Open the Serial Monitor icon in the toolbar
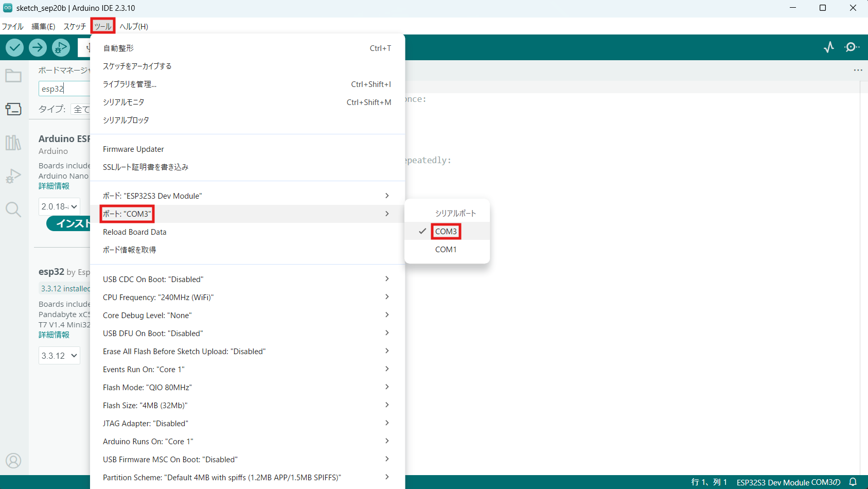The height and width of the screenshot is (489, 868). click(852, 47)
